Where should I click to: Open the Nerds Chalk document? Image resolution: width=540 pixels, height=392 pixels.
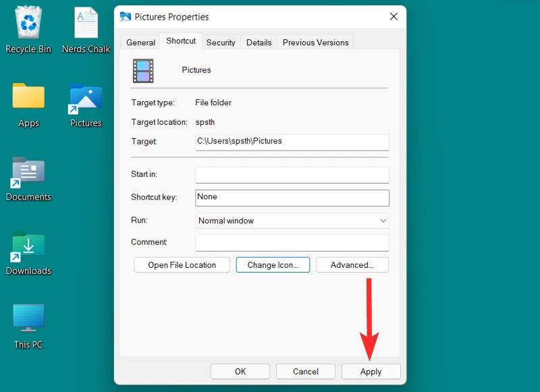[x=86, y=24]
